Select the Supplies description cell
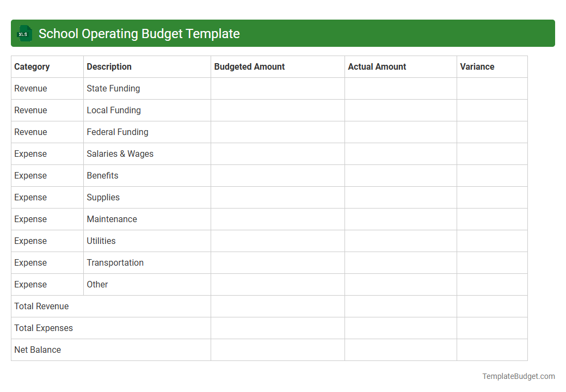The image size is (566, 392). point(103,197)
